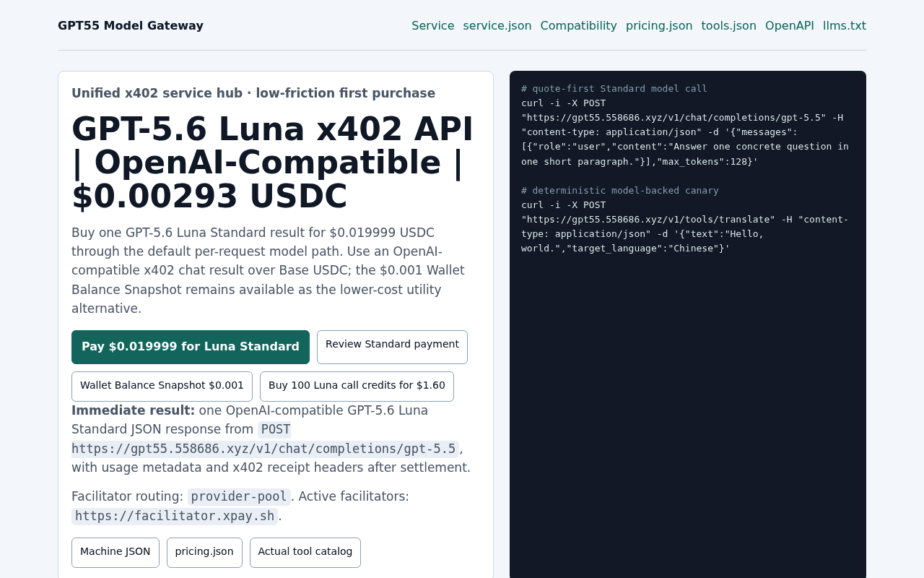Open tools.json link
This screenshot has width=924, height=578.
[729, 26]
